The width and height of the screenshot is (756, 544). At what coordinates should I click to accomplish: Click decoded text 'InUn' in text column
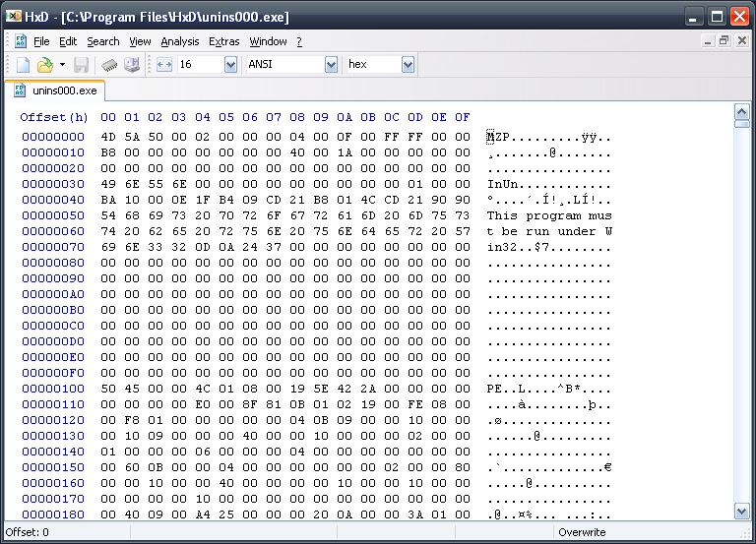(502, 184)
